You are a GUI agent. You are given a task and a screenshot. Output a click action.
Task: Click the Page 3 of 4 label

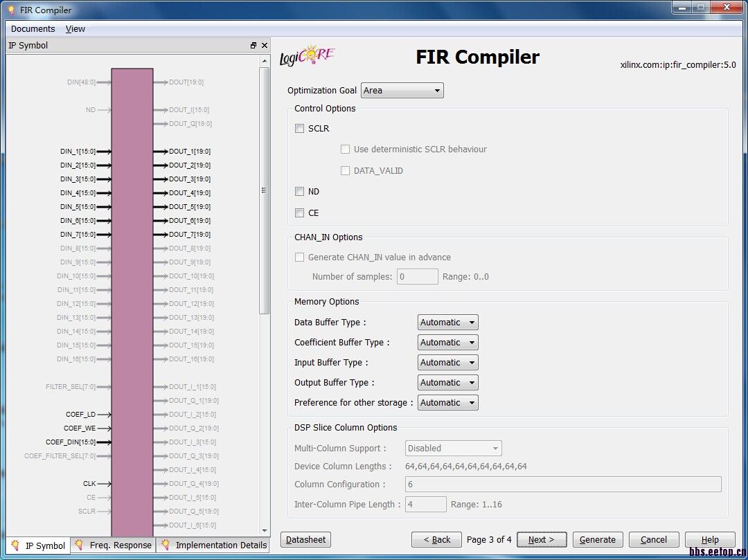[489, 539]
